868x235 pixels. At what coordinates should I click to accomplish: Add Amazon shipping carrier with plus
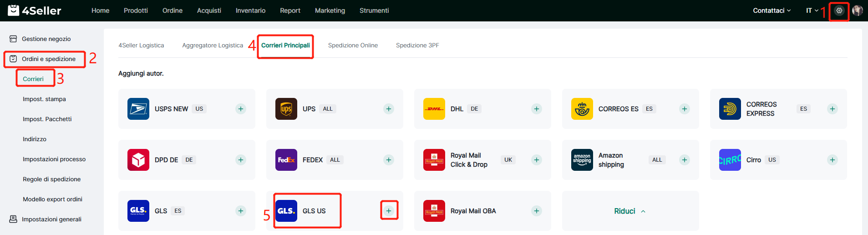point(685,160)
